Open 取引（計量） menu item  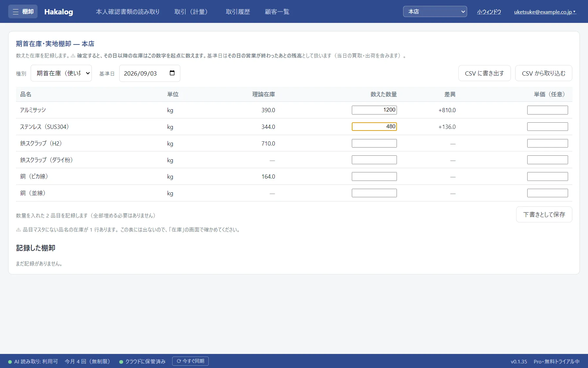click(x=192, y=12)
